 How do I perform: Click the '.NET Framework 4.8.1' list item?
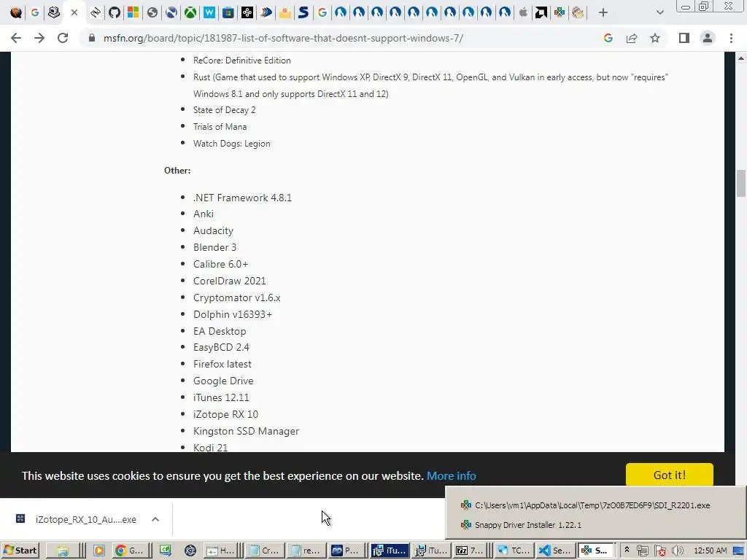pos(242,198)
